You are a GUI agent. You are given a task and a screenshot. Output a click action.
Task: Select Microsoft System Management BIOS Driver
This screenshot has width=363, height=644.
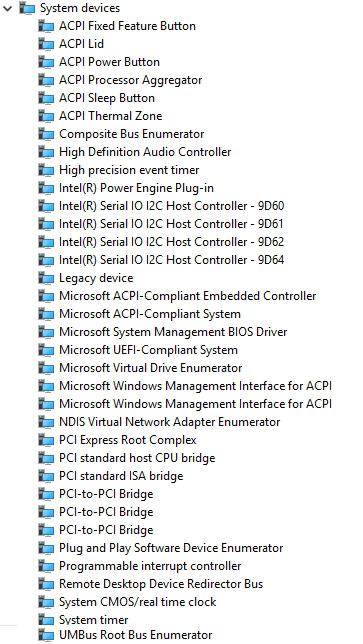point(173,332)
